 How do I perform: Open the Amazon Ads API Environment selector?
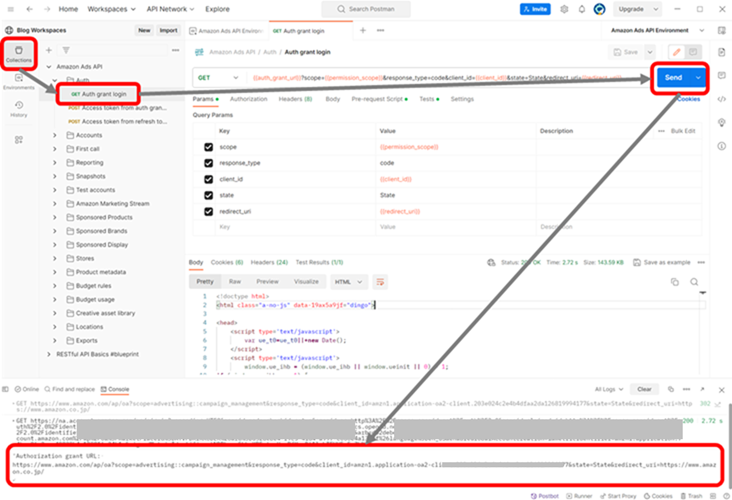[657, 30]
